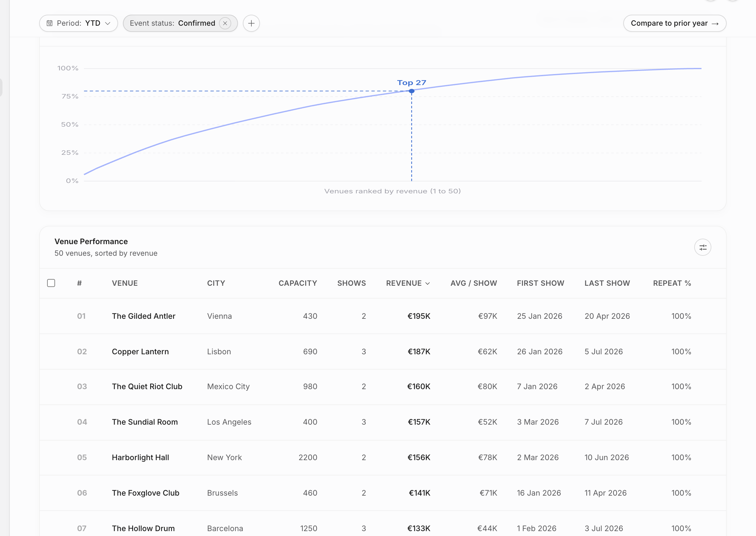The image size is (756, 536).
Task: Sort by the Revenue column header
Action: click(408, 283)
